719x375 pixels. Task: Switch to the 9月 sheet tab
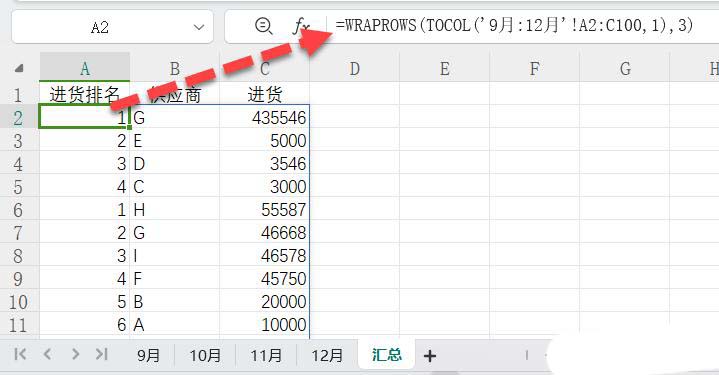pos(148,355)
